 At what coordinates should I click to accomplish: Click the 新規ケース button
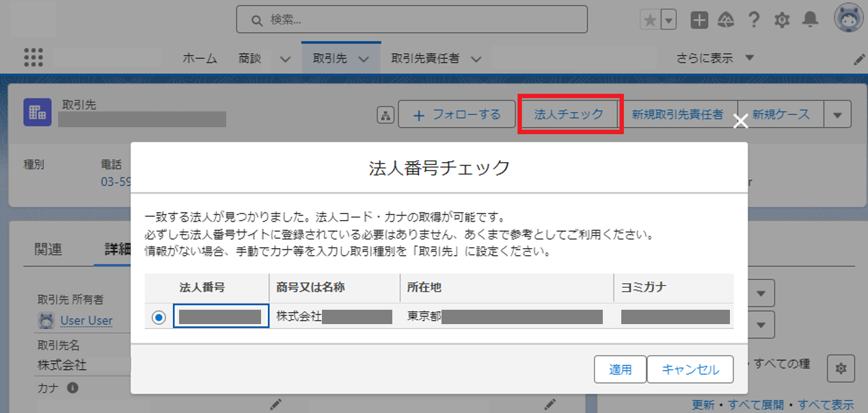(781, 115)
